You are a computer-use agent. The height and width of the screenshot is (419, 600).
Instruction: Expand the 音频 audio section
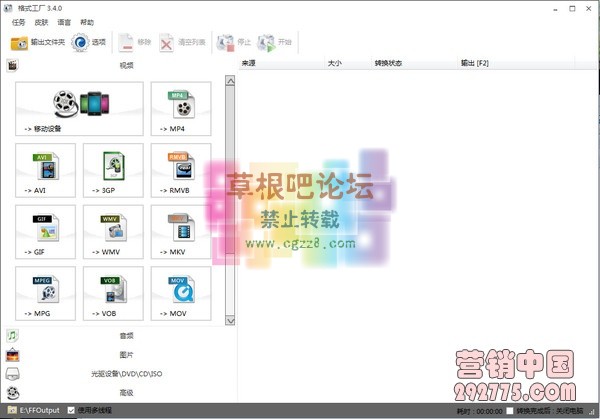click(x=126, y=336)
